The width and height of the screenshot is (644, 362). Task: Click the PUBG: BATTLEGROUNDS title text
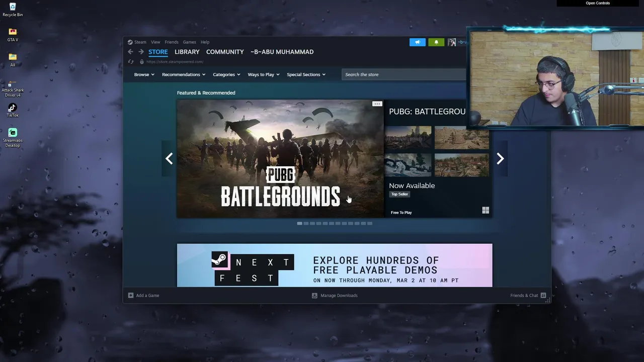(x=427, y=112)
